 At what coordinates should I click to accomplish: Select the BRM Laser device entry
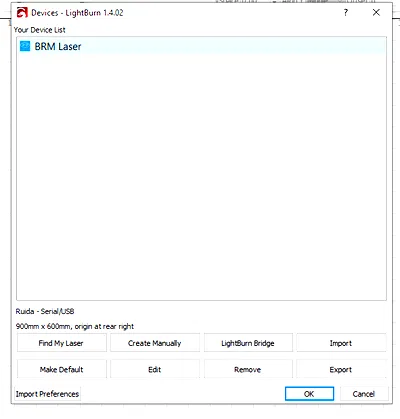coord(201,46)
